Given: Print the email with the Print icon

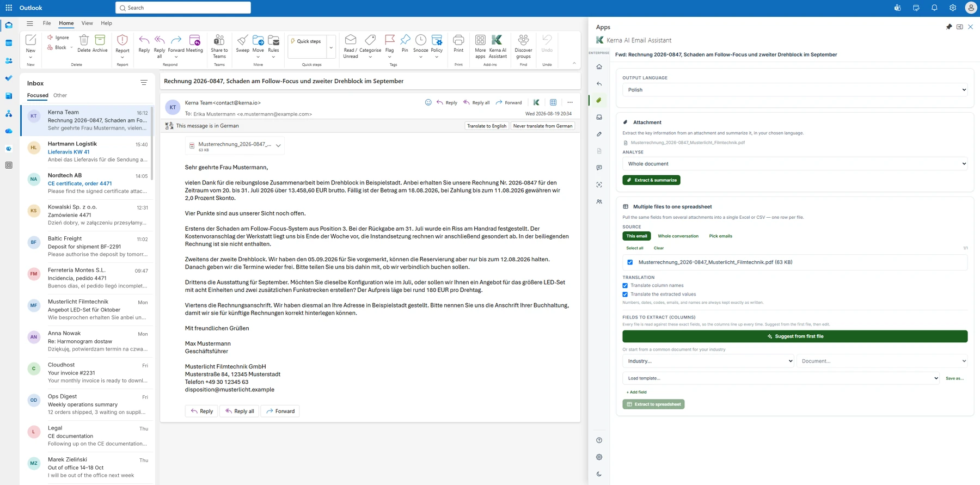Looking at the screenshot, I should (458, 40).
